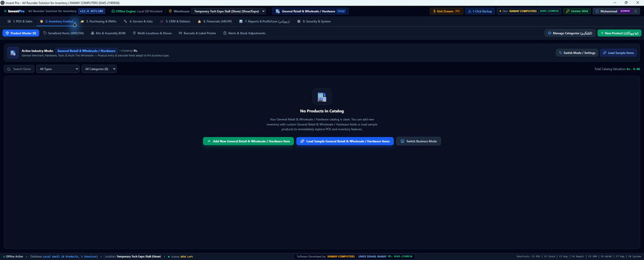Click the barcode icon on Barcode & Label Printer
Image resolution: width=644 pixels, height=260 pixels.
click(x=180, y=33)
